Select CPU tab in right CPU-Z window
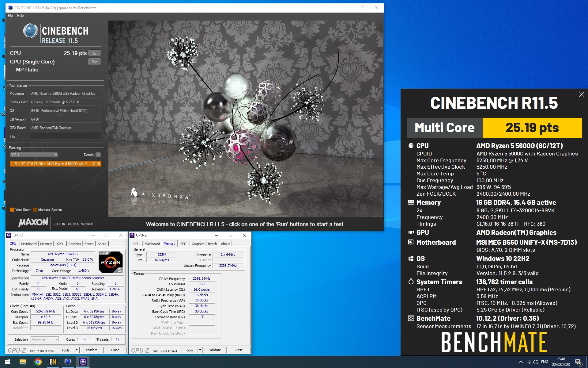588x368 pixels. click(x=136, y=244)
